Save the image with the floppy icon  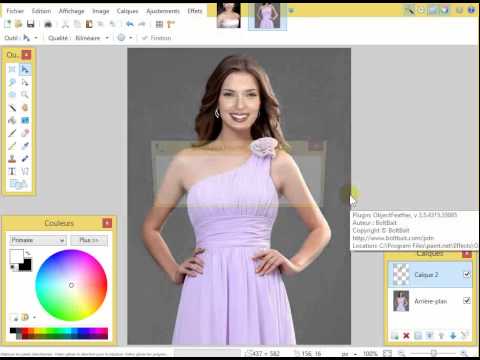[x=31, y=24]
